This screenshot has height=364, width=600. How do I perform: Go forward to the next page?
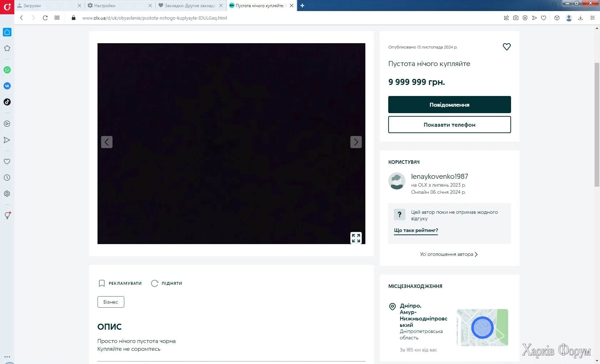(33, 18)
